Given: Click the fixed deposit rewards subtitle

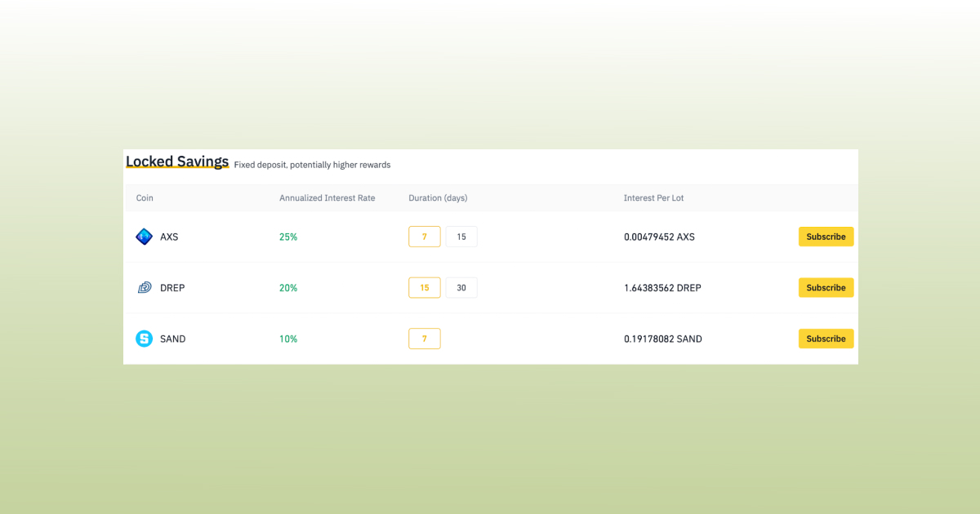Looking at the screenshot, I should [x=312, y=165].
